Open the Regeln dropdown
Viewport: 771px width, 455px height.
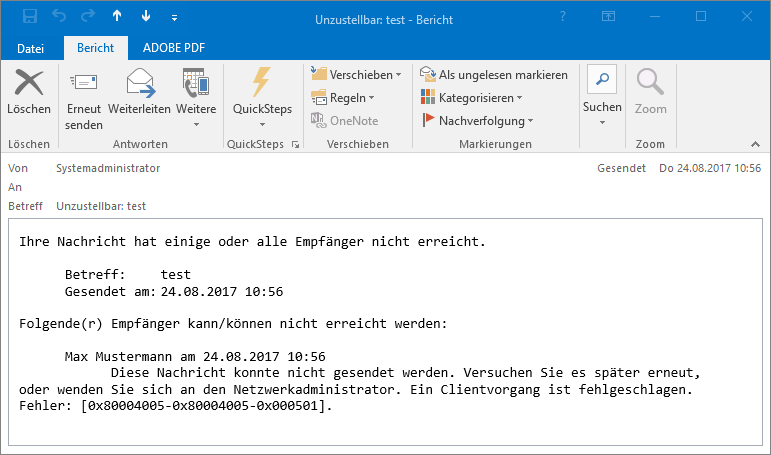(343, 98)
